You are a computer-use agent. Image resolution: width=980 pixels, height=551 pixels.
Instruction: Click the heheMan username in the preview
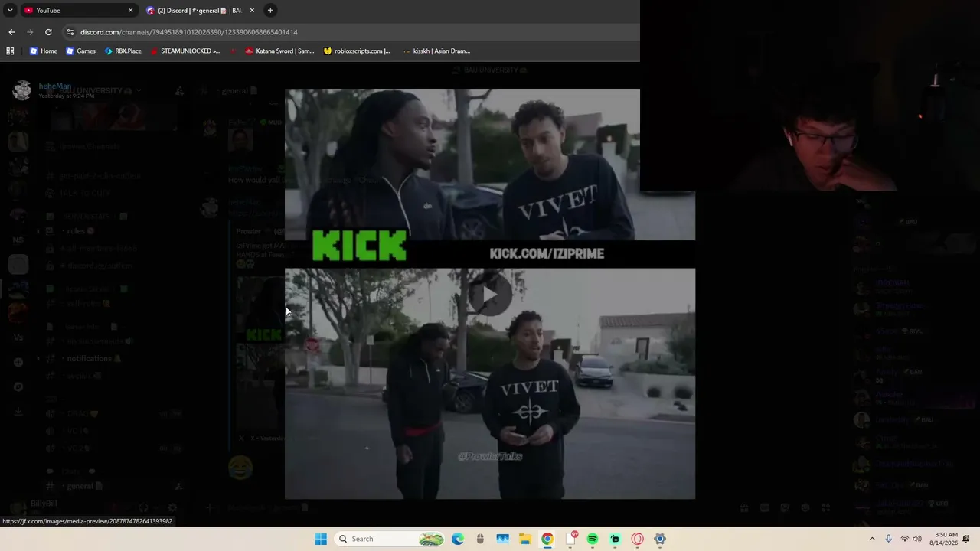coord(55,86)
